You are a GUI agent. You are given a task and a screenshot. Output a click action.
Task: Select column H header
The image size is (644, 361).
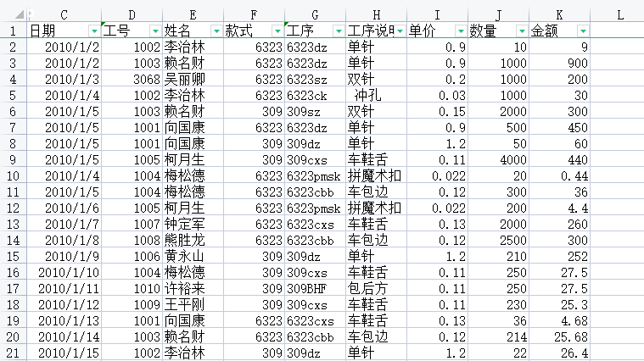376,14
